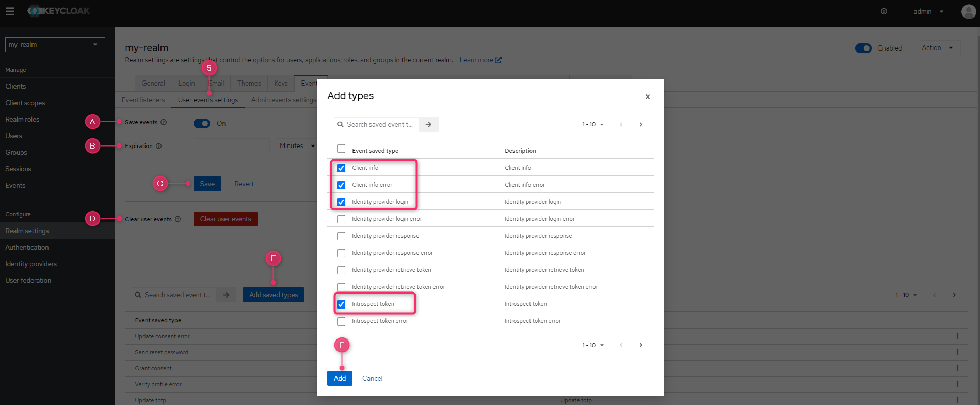This screenshot has width=980, height=405.
Task: Go to next page at top of dialog
Action: [x=641, y=124]
